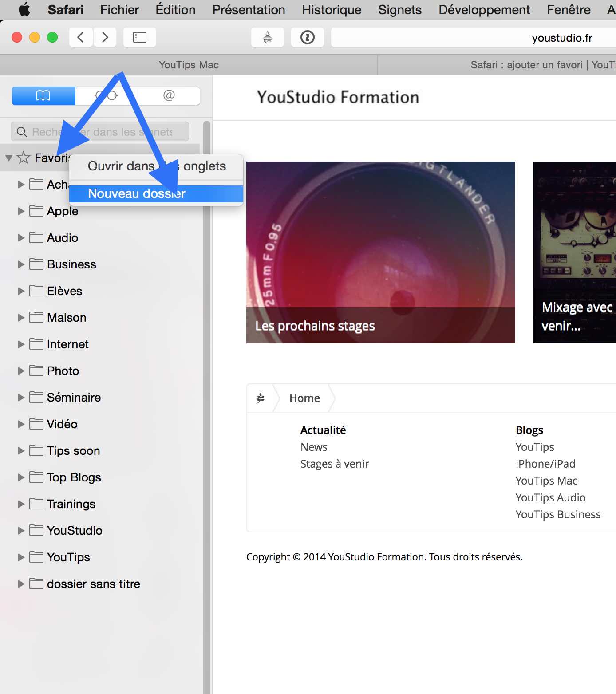
Task: Click the Home breadcrumb link
Action: (304, 398)
